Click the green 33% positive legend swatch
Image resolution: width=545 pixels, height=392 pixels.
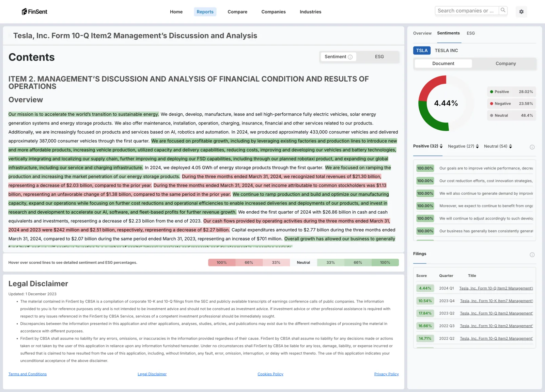[331, 263]
